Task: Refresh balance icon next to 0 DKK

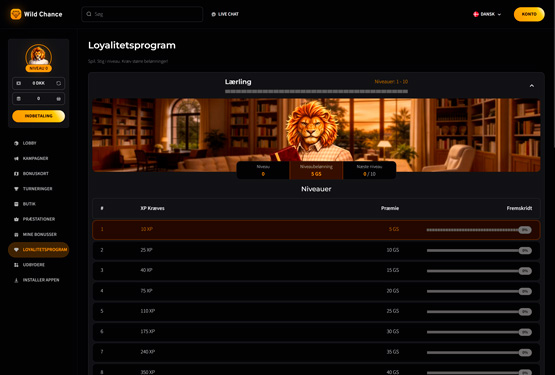Action: (58, 83)
